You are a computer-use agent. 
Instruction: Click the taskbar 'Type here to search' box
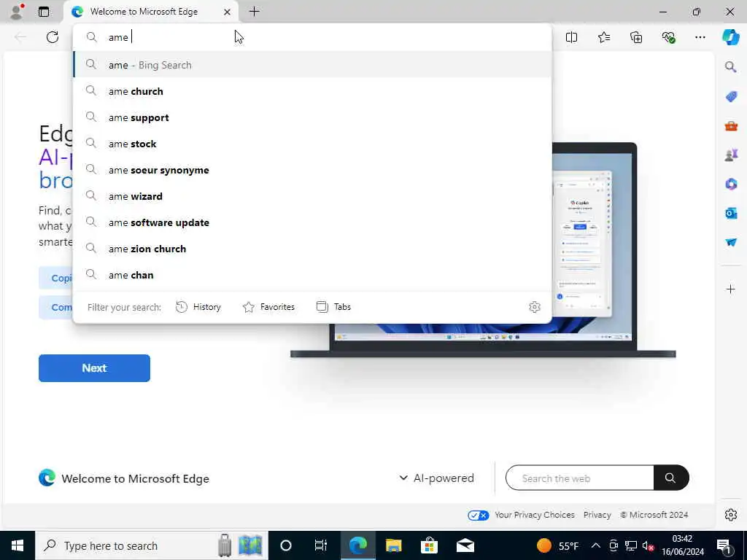coord(152,545)
